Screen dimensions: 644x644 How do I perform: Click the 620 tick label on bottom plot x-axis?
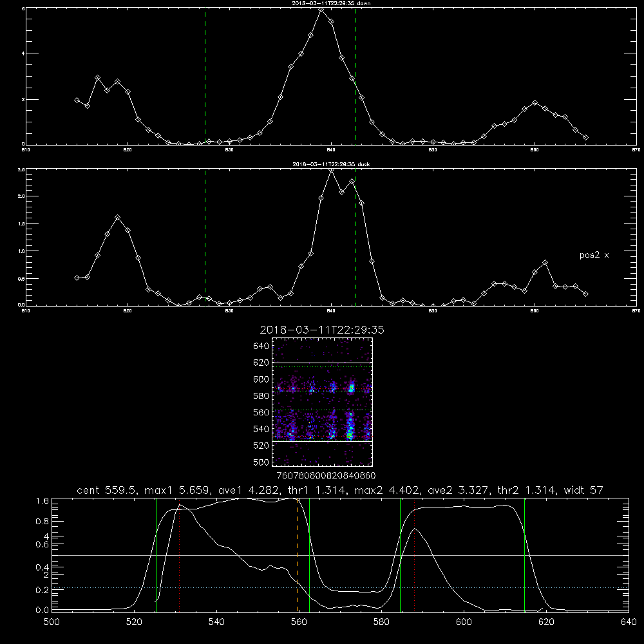click(x=546, y=622)
